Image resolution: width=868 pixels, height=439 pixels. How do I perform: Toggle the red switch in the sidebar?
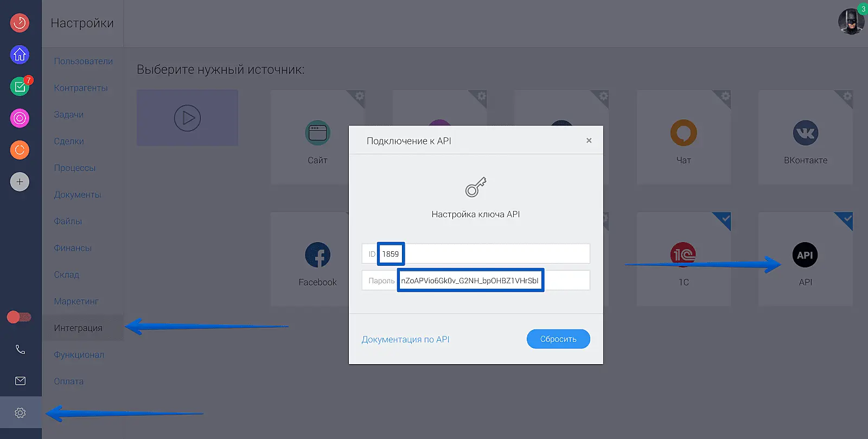point(19,317)
